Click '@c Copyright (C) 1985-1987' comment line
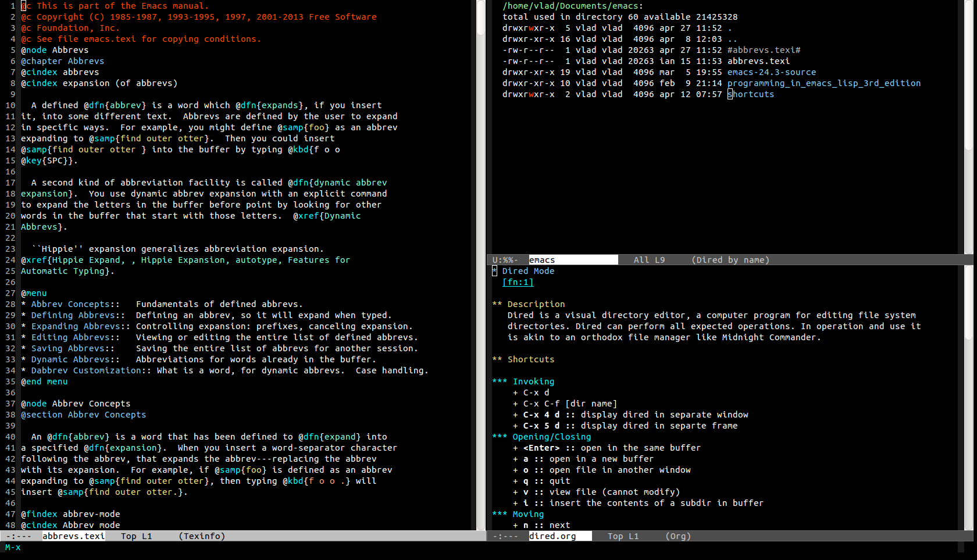977x560 pixels. (x=198, y=17)
